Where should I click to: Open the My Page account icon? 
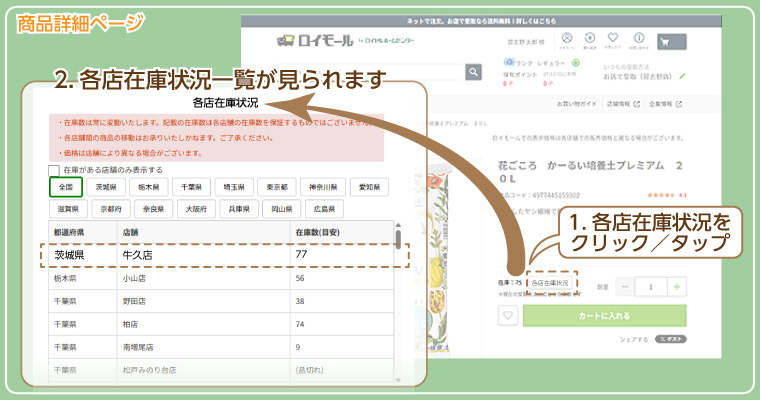(x=567, y=40)
